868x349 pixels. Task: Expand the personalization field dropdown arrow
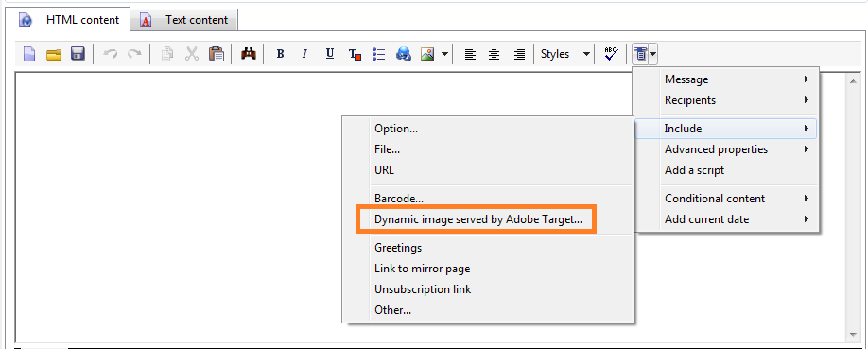653,54
